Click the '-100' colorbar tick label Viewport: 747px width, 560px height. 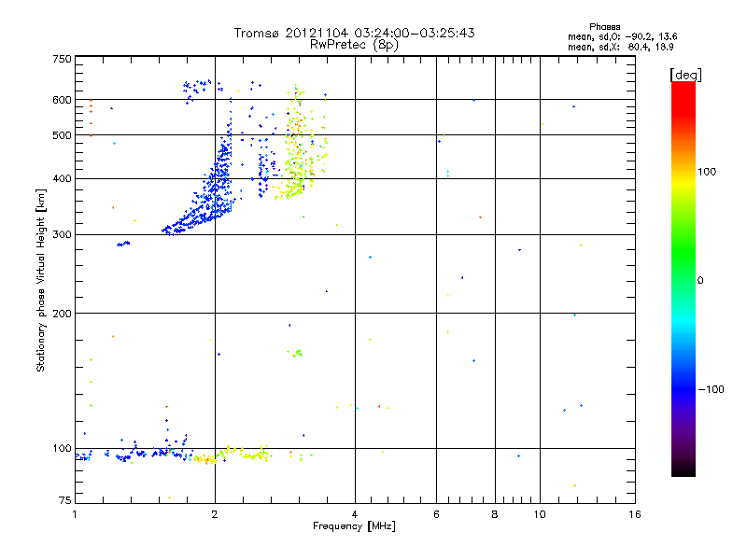click(711, 389)
